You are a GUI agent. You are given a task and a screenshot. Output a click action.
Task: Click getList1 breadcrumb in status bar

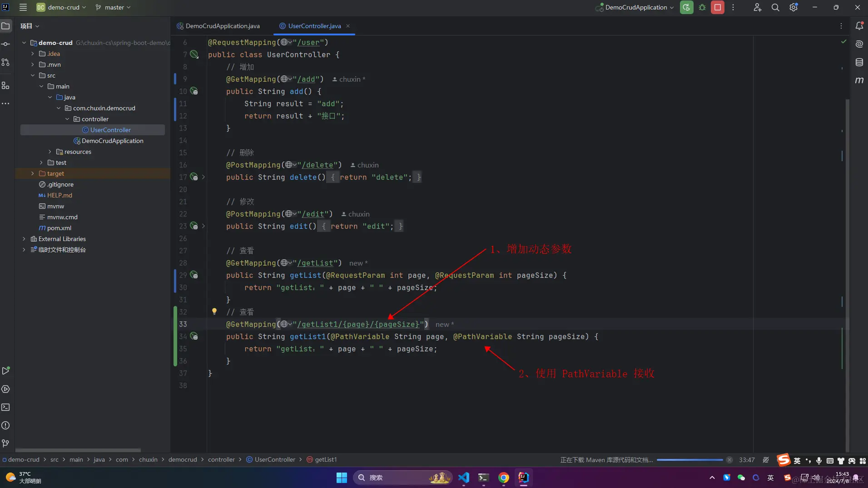[x=322, y=459]
